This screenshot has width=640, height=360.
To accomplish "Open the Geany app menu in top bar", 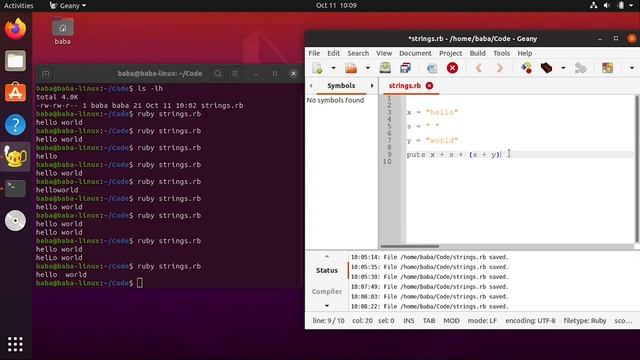I will (68, 6).
